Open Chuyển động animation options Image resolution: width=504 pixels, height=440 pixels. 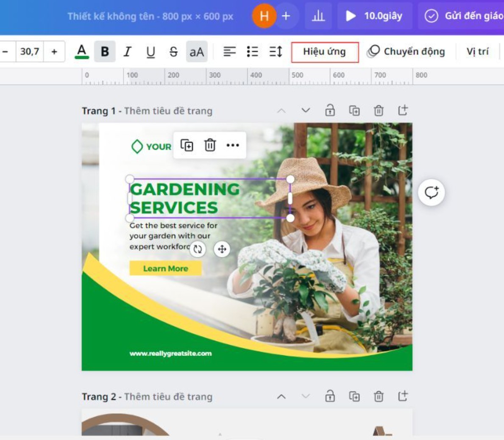(x=407, y=52)
